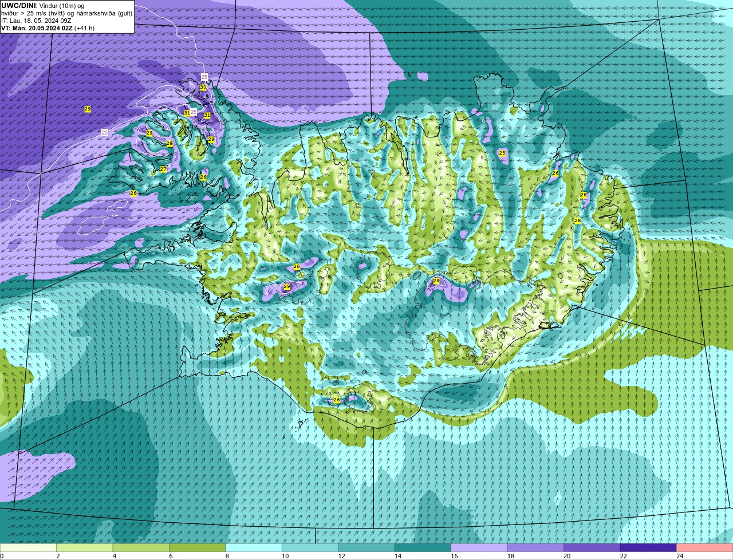Viewport: 733px width, 560px height.
Task: Click the legend tick label '24'
Action: point(680,556)
